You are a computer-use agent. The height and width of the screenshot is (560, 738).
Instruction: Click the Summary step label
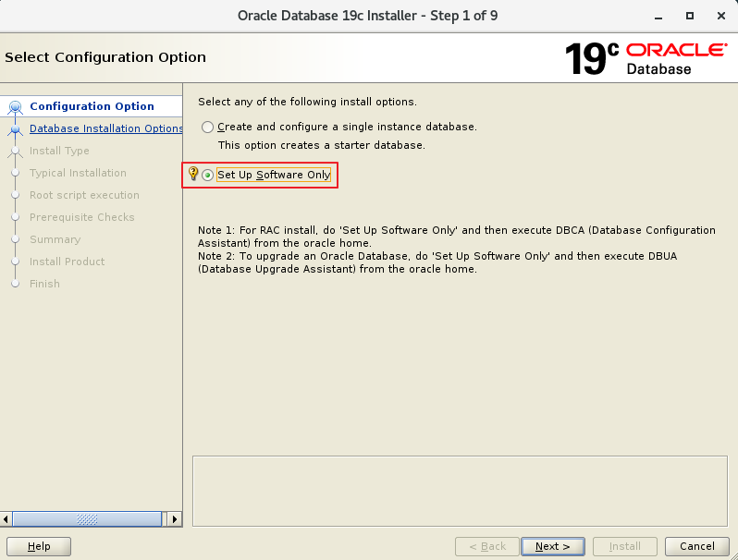(55, 239)
